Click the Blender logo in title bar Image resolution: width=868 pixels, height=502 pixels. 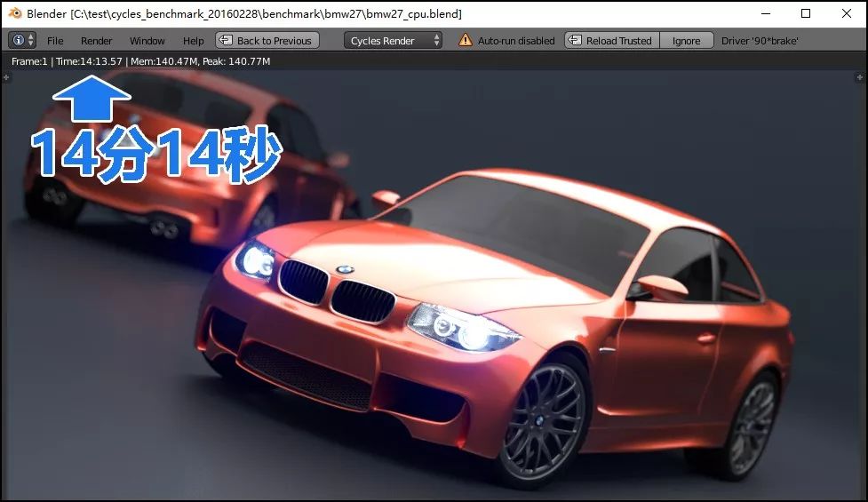coord(15,13)
